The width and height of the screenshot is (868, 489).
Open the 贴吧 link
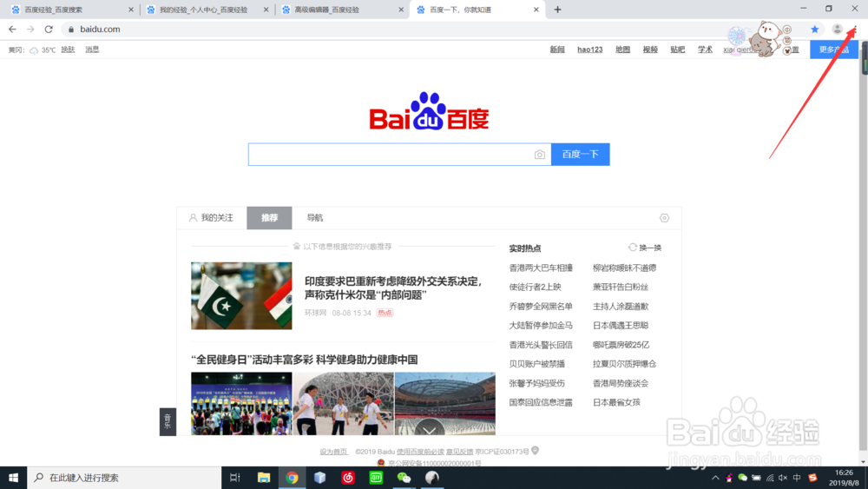[x=678, y=50]
